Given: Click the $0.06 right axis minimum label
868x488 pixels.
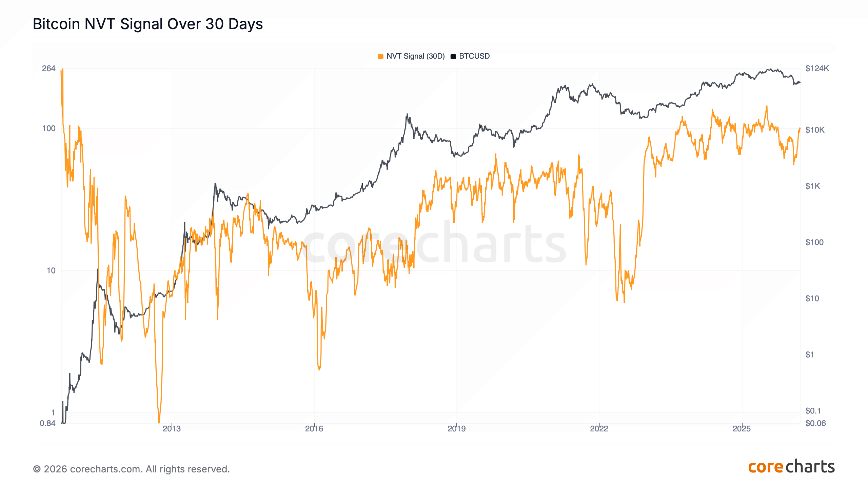Looking at the screenshot, I should 815,423.
